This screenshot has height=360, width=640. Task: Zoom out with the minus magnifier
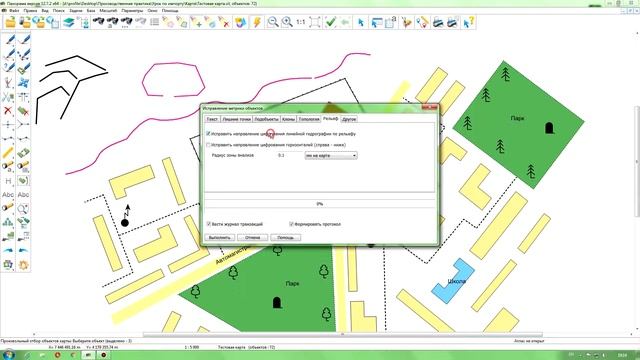tap(272, 22)
